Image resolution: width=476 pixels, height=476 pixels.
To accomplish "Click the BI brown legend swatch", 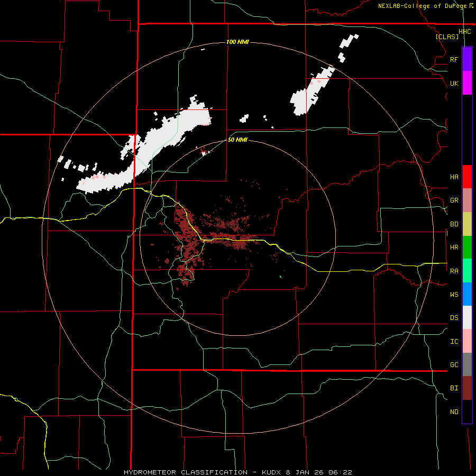I will click(x=467, y=388).
